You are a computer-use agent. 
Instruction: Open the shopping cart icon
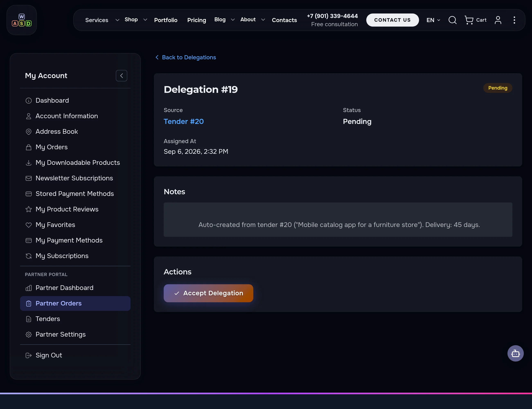click(469, 20)
